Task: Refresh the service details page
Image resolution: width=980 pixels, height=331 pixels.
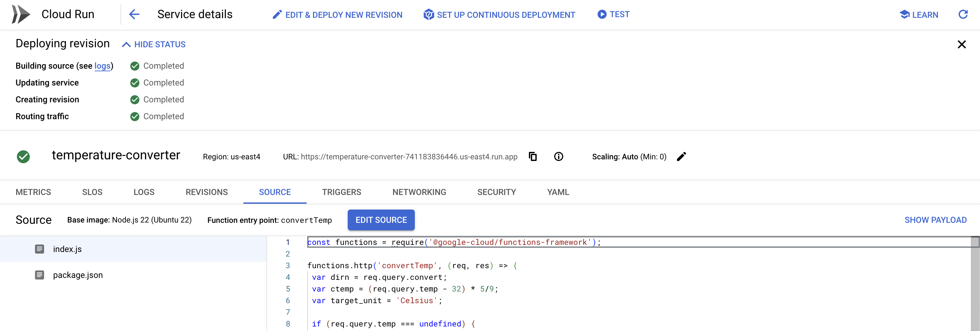Action: [963, 15]
